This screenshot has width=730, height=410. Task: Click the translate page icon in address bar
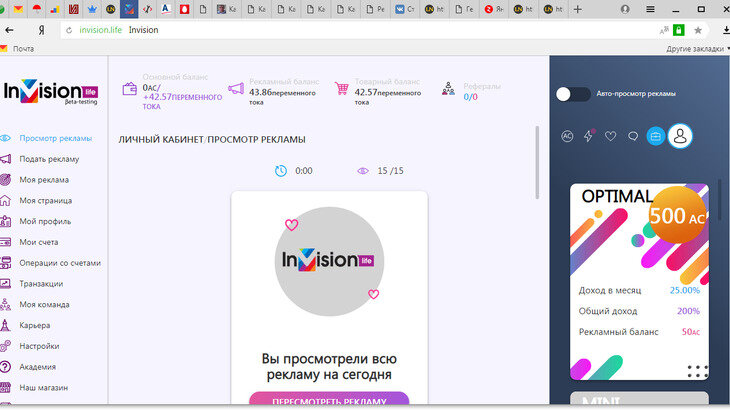[x=664, y=30]
